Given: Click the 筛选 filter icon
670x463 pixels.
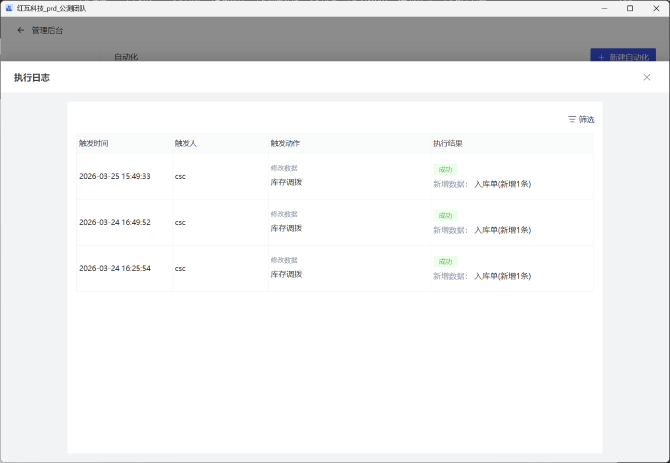Looking at the screenshot, I should point(572,119).
